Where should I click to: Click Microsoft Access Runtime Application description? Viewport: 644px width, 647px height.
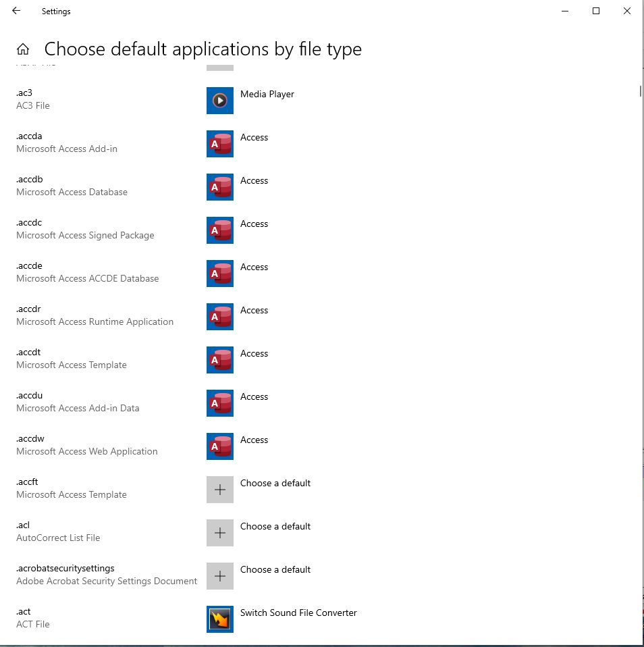tap(95, 322)
